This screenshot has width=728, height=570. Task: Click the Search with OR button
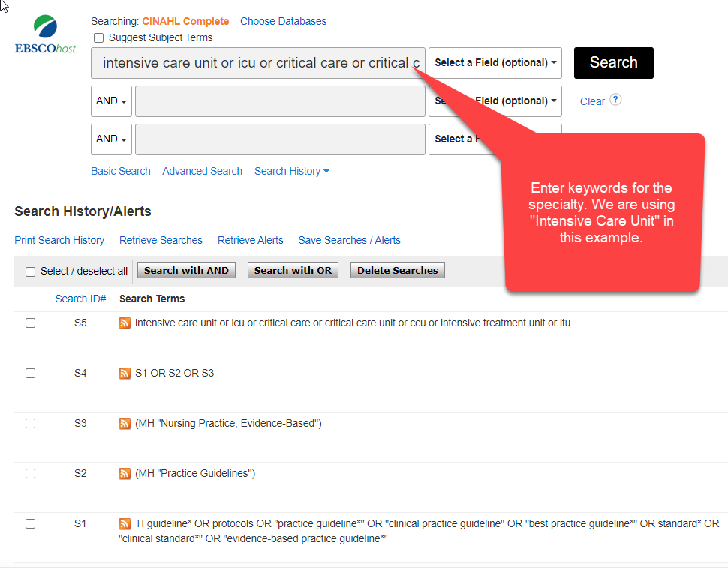pos(293,271)
